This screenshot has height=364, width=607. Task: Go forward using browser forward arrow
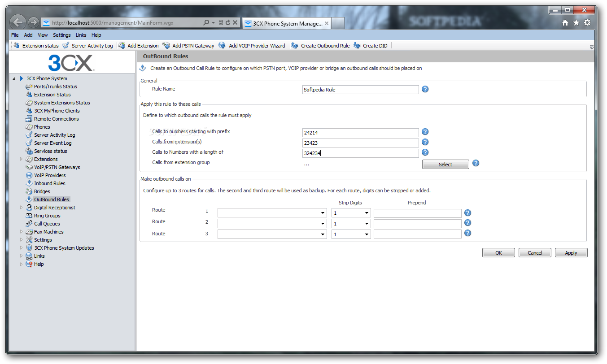coord(33,22)
